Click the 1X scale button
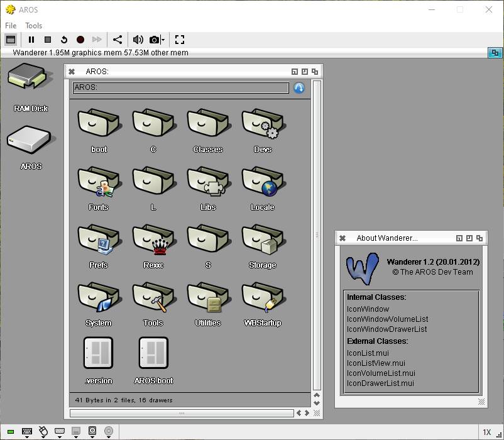The image size is (504, 440). 486,432
